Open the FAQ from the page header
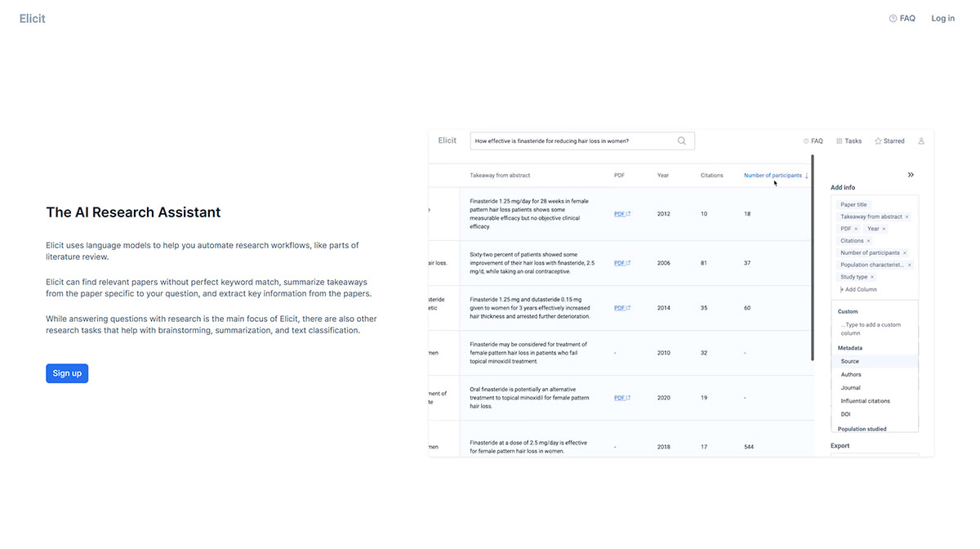 pos(902,17)
